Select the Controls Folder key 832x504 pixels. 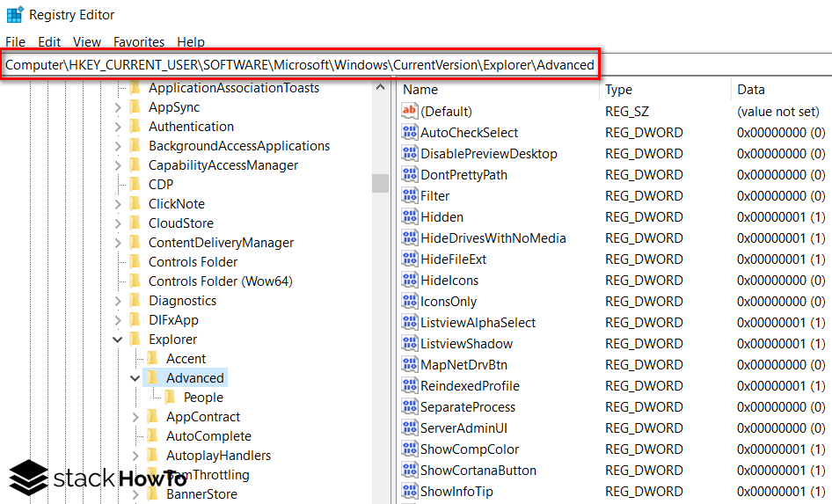pos(193,261)
